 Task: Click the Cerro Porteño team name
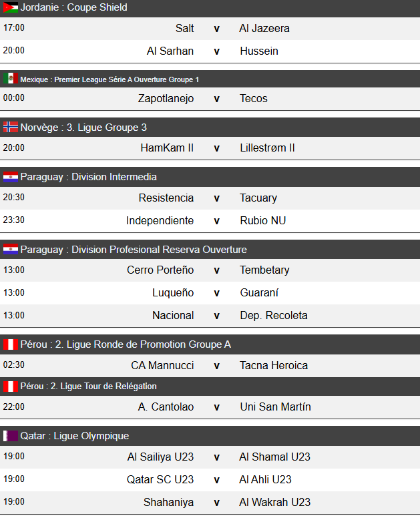(160, 270)
